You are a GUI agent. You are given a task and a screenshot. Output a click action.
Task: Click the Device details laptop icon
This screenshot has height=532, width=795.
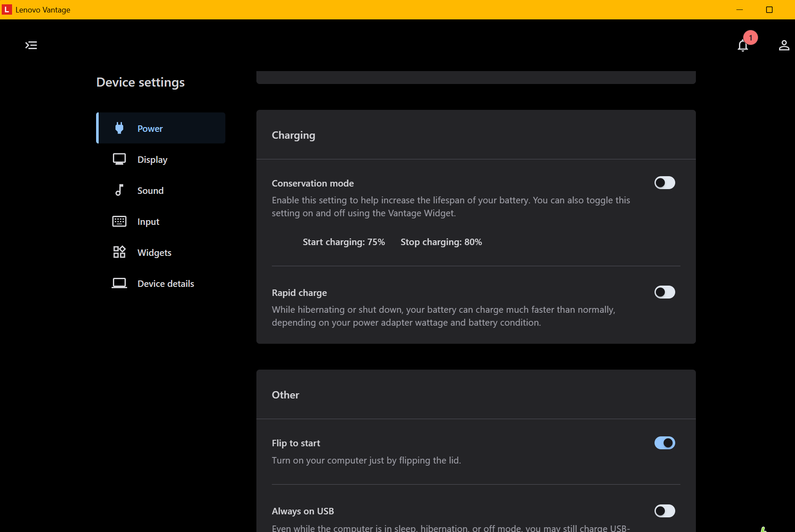pos(119,283)
